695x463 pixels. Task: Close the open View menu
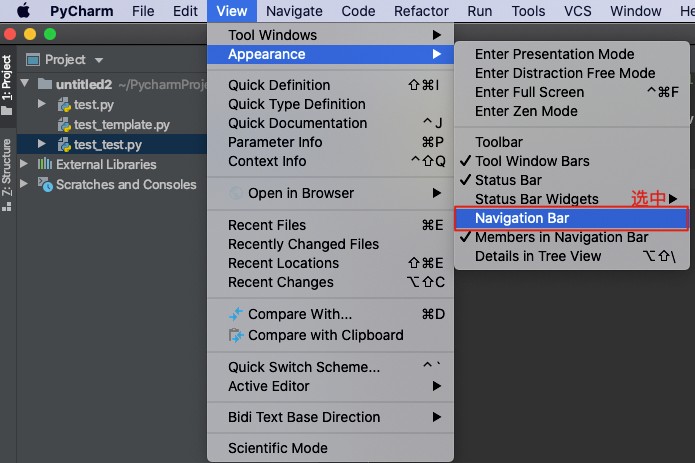tap(232, 11)
